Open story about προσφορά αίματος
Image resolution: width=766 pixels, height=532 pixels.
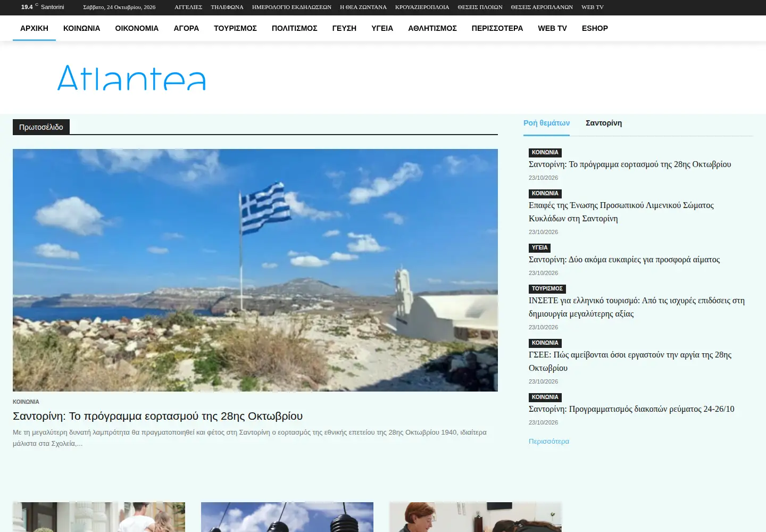tap(624, 260)
